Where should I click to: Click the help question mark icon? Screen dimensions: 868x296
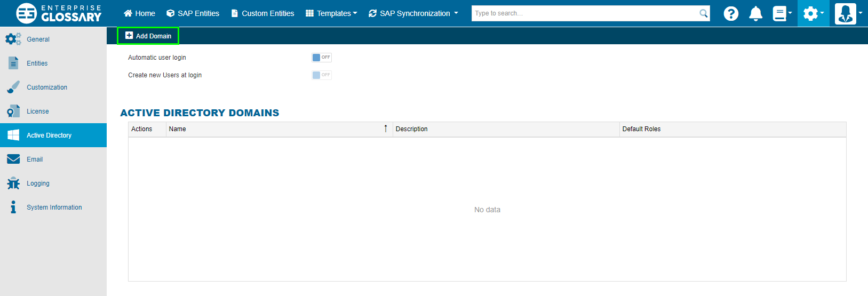pos(731,13)
